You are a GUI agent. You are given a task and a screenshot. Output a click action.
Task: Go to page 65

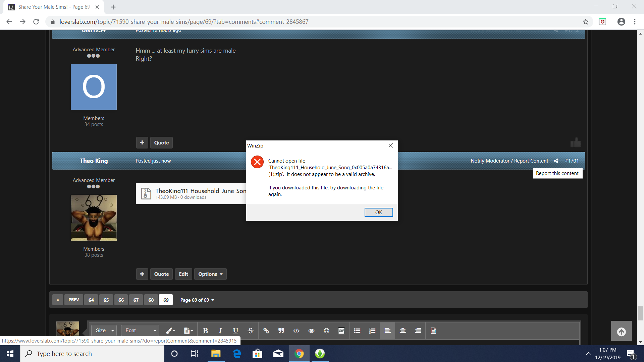106,300
